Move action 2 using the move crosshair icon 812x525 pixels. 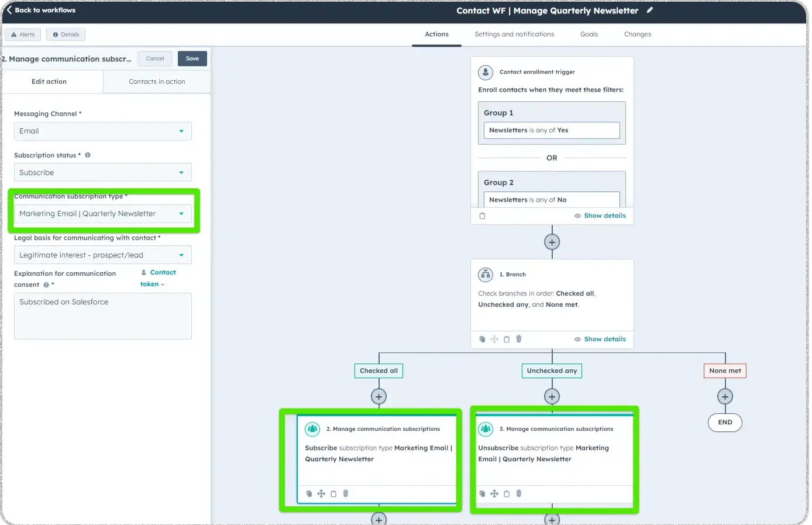point(321,493)
